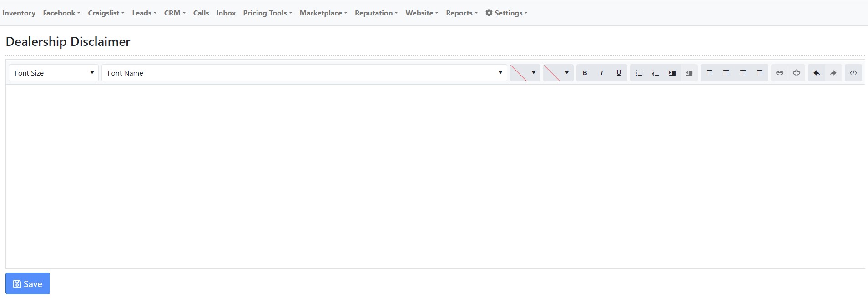868x298 pixels.
Task: Save the dealership disclaimer
Action: click(28, 283)
